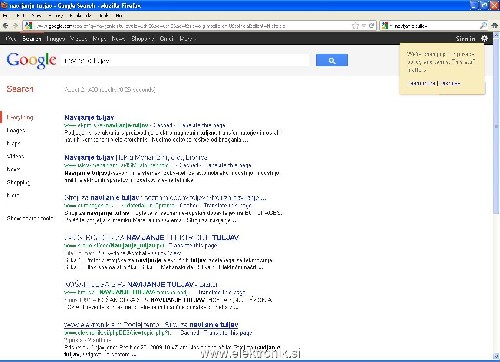This screenshot has width=500, height=362.
Task: Click the search bar magnifier icon
Action: pos(483,26)
